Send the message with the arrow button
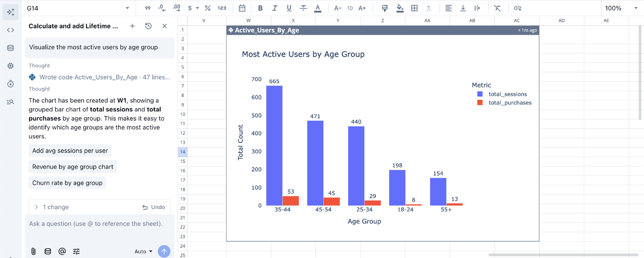Image resolution: width=644 pixels, height=258 pixels. coord(164,252)
